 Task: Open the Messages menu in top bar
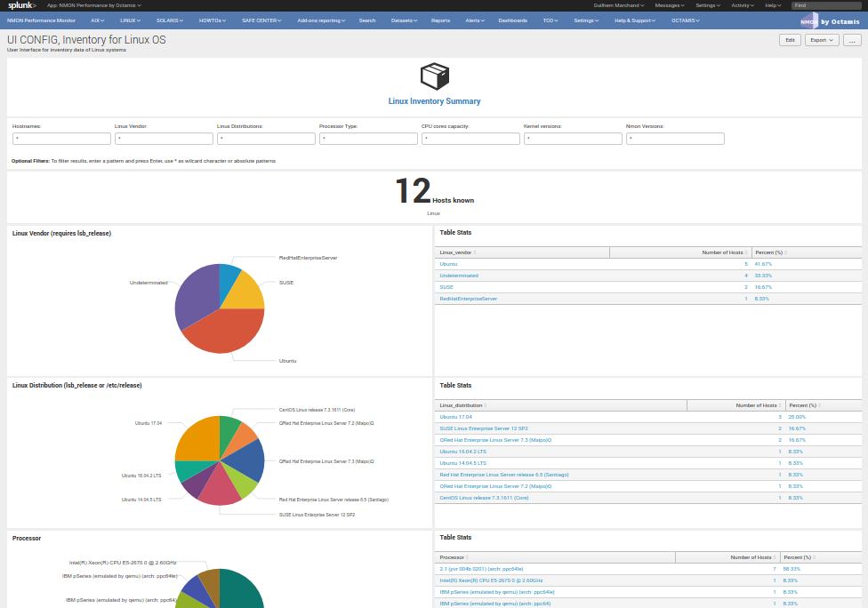pos(669,5)
